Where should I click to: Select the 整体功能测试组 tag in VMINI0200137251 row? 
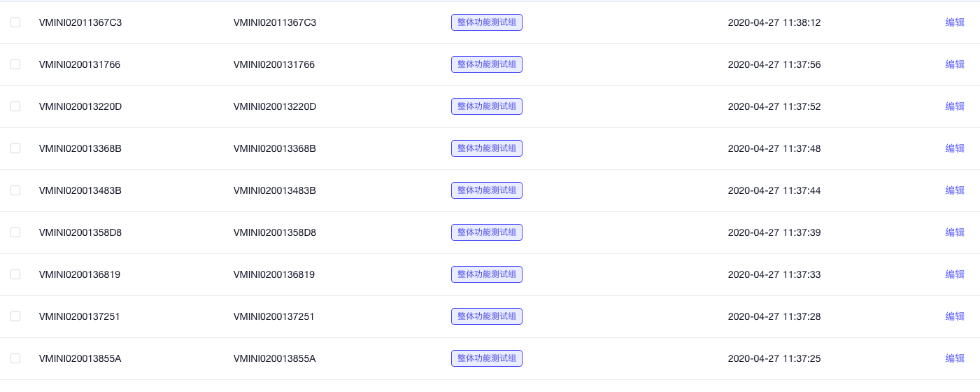click(x=487, y=316)
